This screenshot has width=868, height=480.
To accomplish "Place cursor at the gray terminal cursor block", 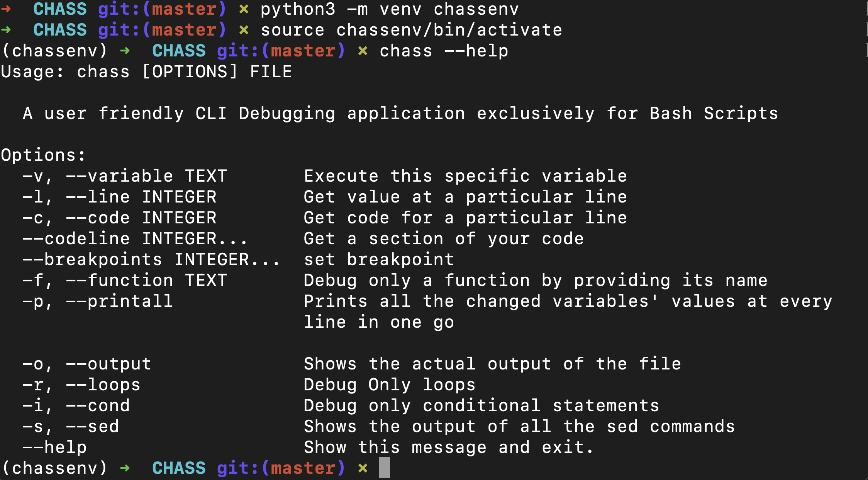I will [x=384, y=468].
